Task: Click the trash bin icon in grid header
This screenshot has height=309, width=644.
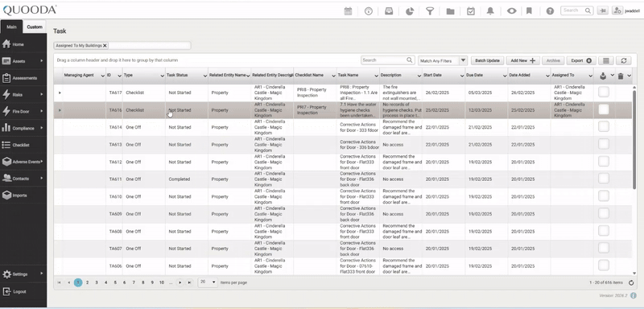Action: pos(621,76)
